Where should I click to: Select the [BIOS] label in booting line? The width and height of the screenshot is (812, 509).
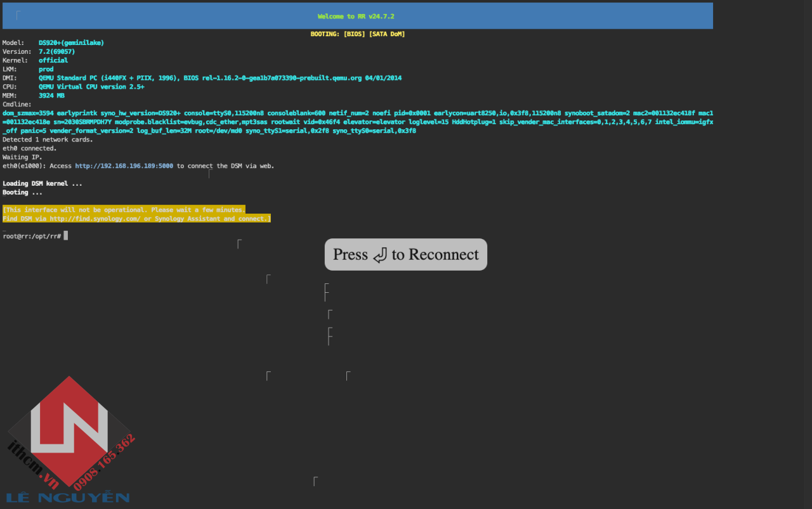pos(354,34)
